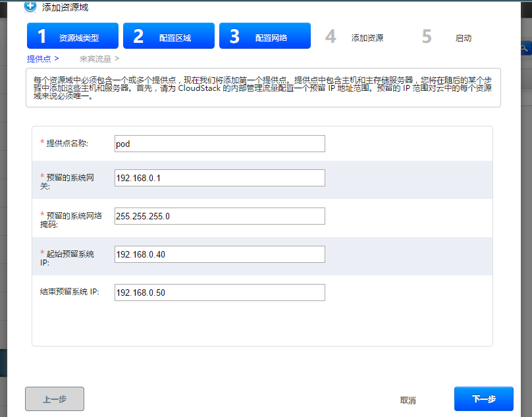Screen dimensions: 532x417
Task: Select step 2 配置区域
Action: click(x=169, y=36)
